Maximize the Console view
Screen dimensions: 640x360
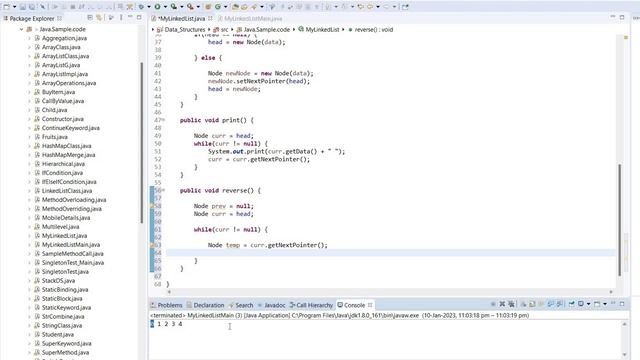click(x=622, y=304)
